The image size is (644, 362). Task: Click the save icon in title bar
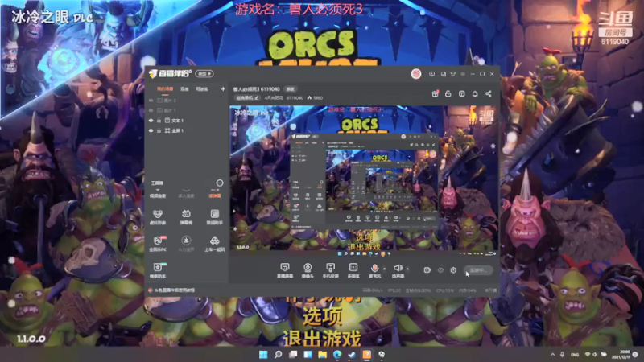coord(444,74)
